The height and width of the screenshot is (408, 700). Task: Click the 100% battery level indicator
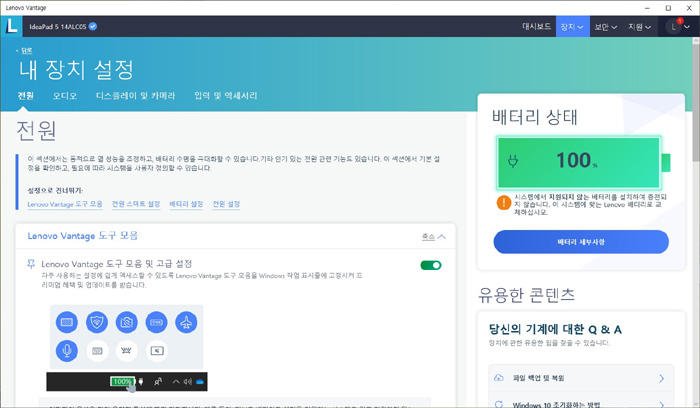pyautogui.click(x=579, y=162)
